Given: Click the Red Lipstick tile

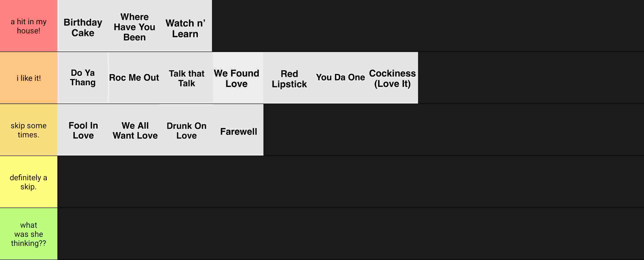Looking at the screenshot, I should click(289, 78).
